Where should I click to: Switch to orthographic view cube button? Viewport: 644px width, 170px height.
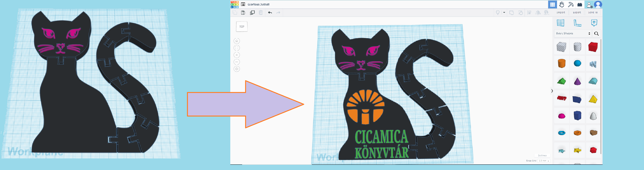pyautogui.click(x=236, y=69)
